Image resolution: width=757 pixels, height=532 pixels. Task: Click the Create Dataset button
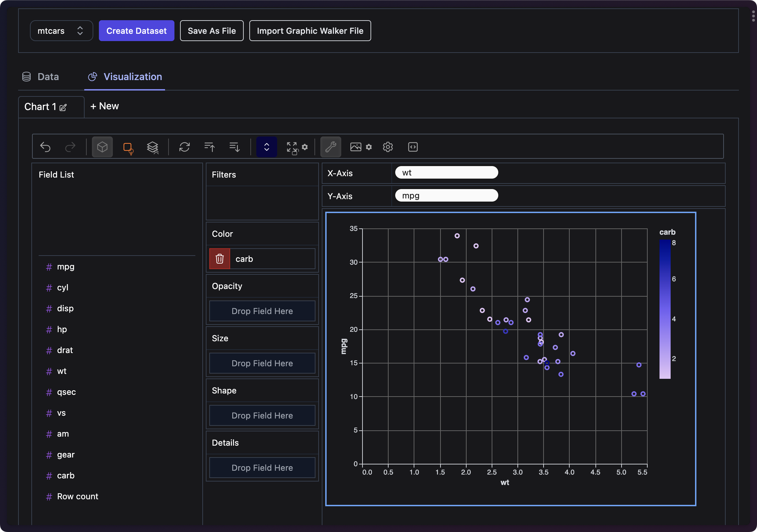[136, 31]
